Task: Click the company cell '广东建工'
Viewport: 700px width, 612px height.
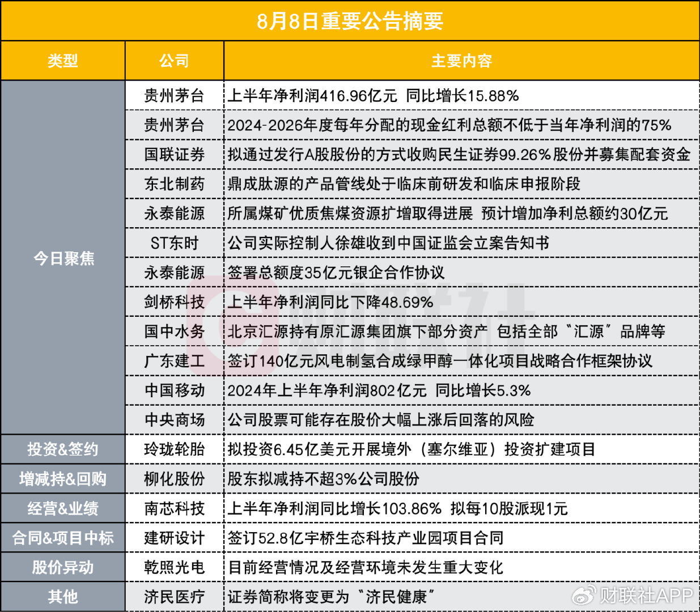Action: [x=174, y=361]
